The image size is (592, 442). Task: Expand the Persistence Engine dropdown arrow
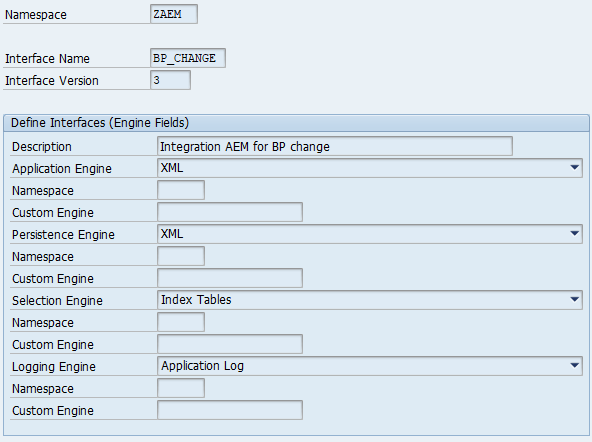click(x=574, y=234)
